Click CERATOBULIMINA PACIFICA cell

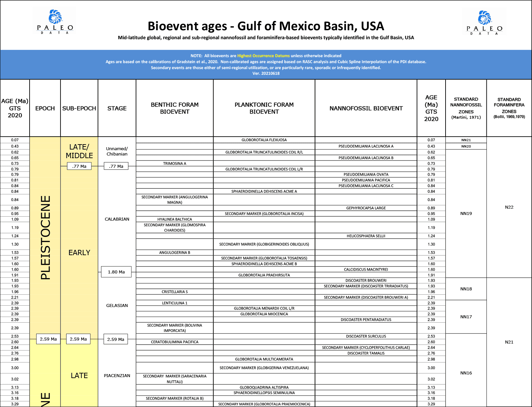pyautogui.click(x=175, y=342)
